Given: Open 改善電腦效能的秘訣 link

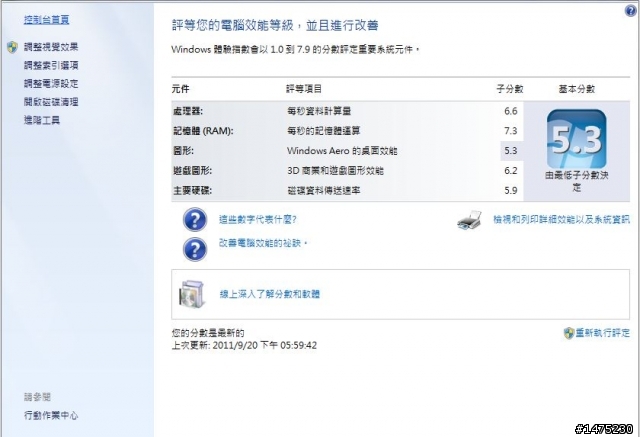Looking at the screenshot, I should 263,243.
